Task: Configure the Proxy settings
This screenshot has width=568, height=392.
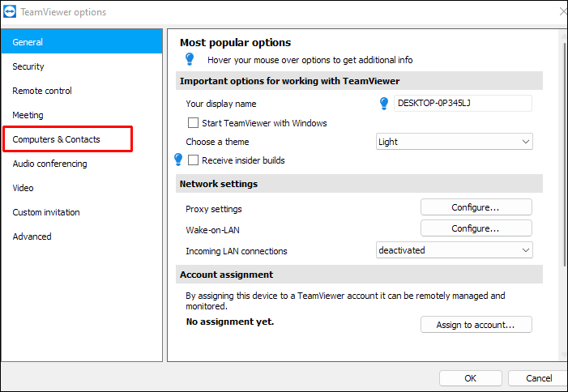Action: (476, 207)
